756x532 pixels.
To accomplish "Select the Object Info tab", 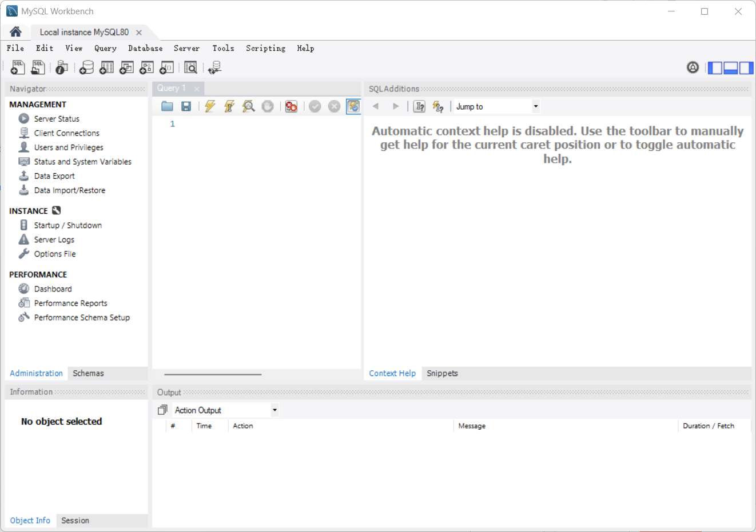I will (30, 521).
